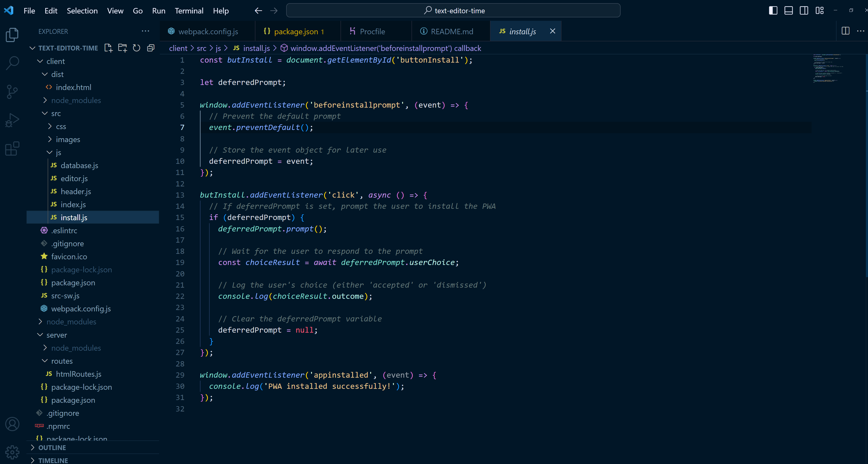Collapse the client folder
The image size is (868, 464).
click(93, 61)
